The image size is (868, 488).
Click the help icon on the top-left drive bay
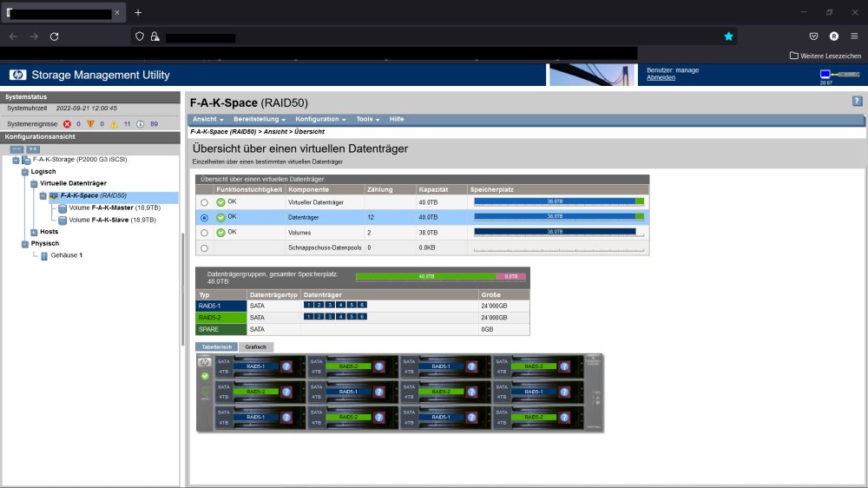[x=286, y=366]
